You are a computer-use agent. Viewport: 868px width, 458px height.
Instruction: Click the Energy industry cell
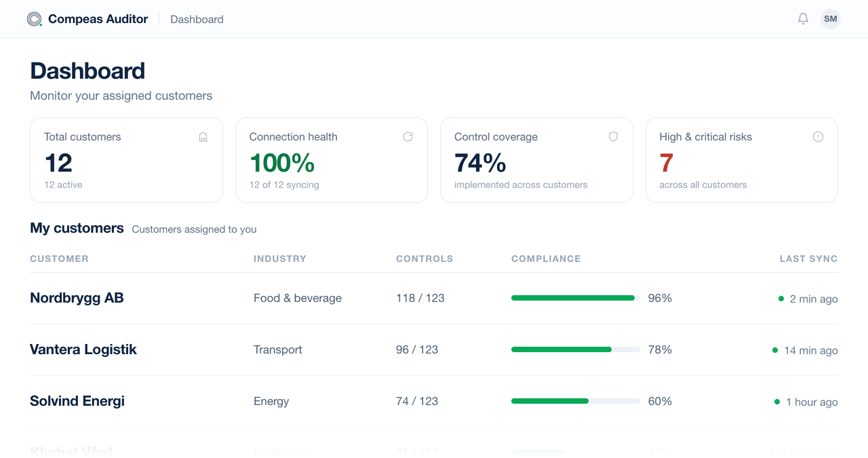(271, 401)
